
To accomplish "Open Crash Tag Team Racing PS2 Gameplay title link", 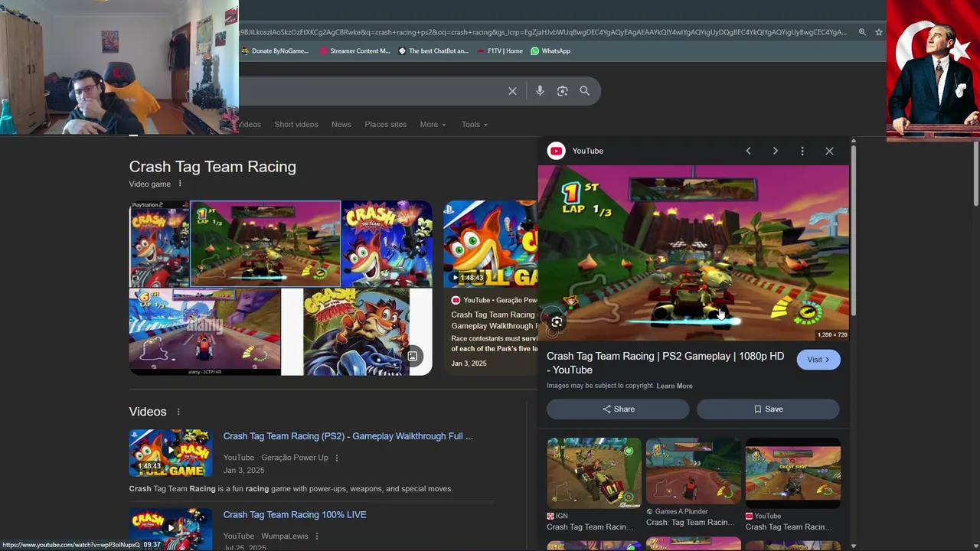I will (665, 363).
